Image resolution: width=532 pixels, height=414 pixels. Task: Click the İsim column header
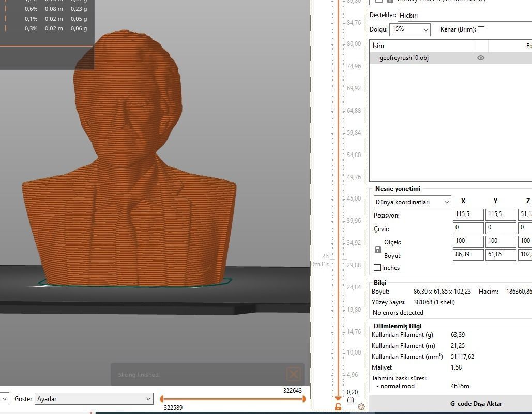(x=421, y=46)
